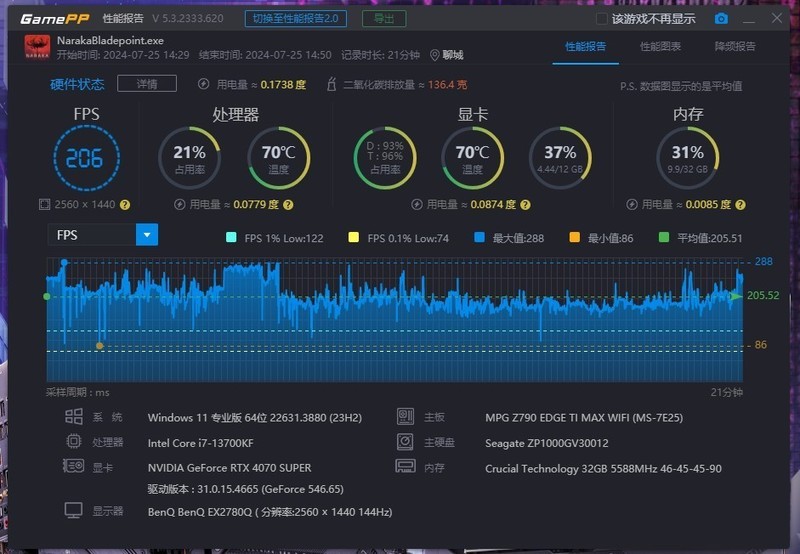
Task: Click the blue max-value marker on chart
Action: tap(64, 262)
